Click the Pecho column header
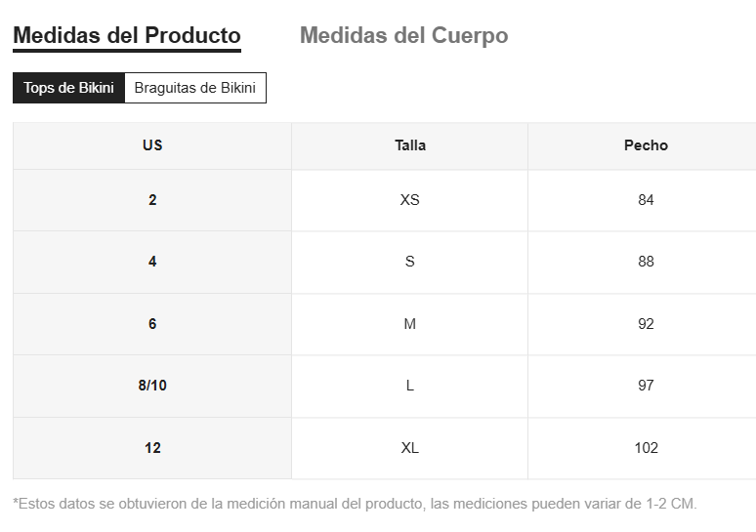756x532 pixels. point(646,145)
